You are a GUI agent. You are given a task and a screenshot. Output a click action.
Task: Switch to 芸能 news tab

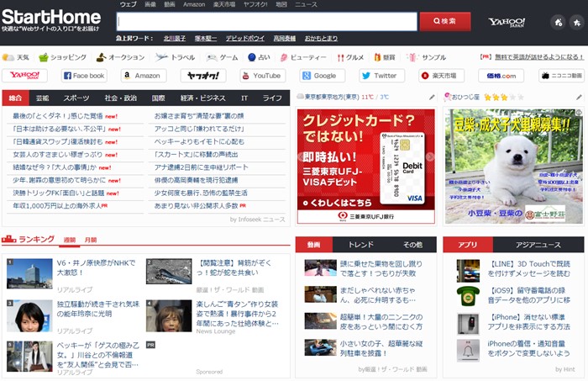(x=42, y=98)
